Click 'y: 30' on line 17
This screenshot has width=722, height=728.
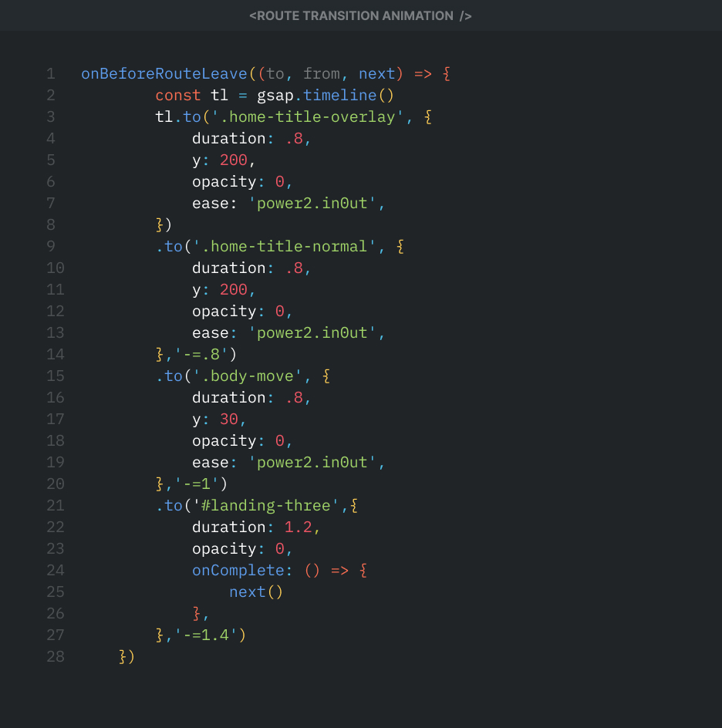215,420
